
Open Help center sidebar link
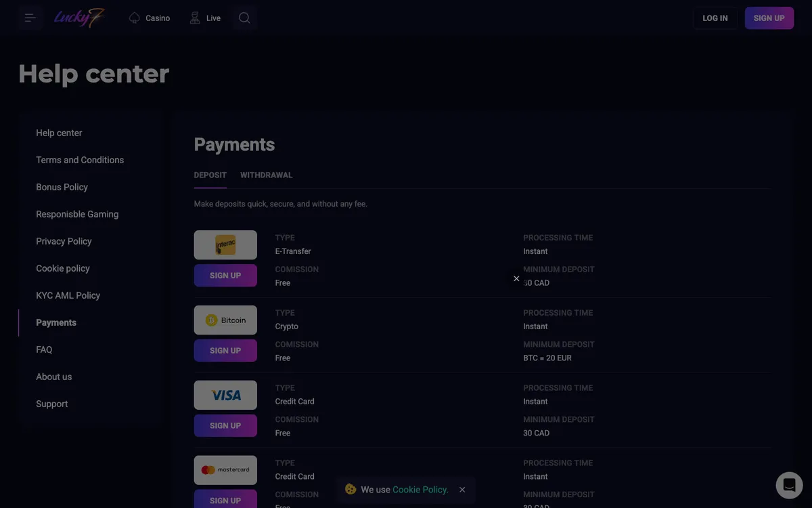[x=59, y=133]
